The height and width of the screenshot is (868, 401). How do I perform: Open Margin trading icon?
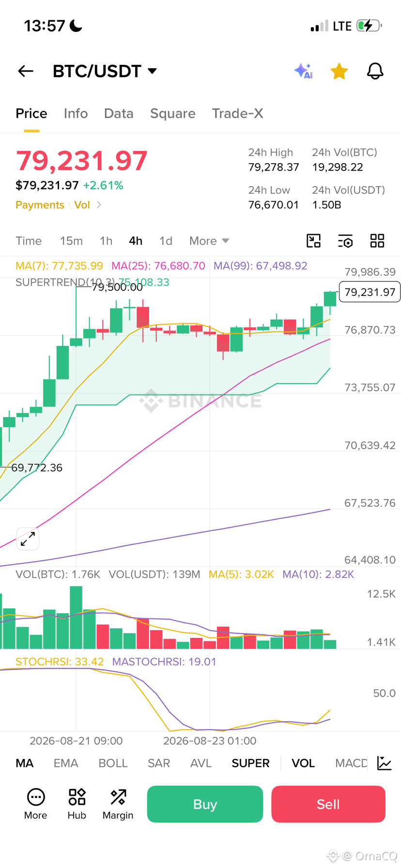(118, 804)
